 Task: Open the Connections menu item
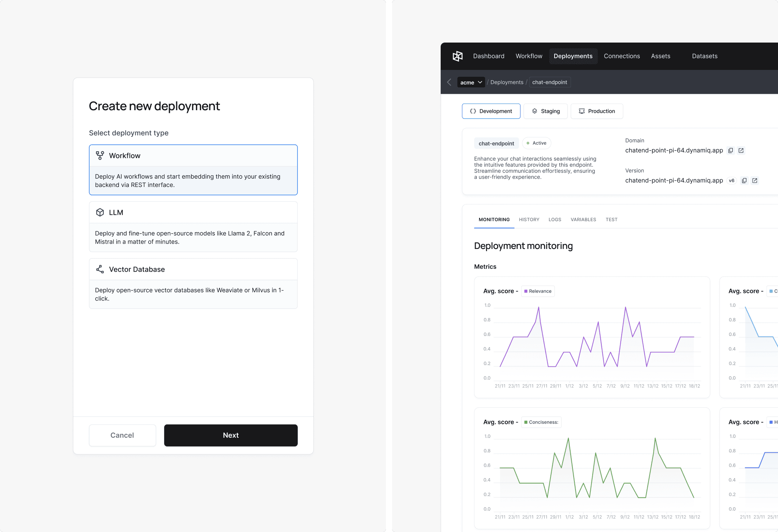[x=621, y=56]
